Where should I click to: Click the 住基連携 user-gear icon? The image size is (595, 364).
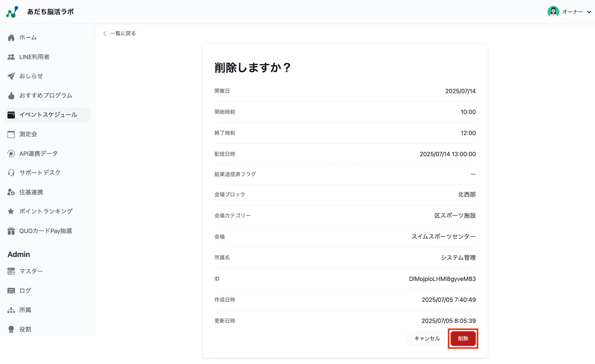11,192
